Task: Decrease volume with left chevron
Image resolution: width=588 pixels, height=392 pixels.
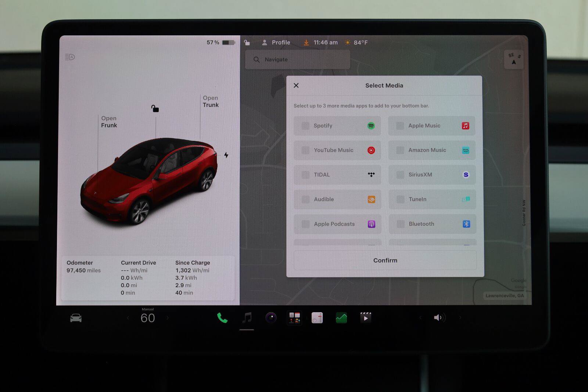Action: tap(420, 317)
